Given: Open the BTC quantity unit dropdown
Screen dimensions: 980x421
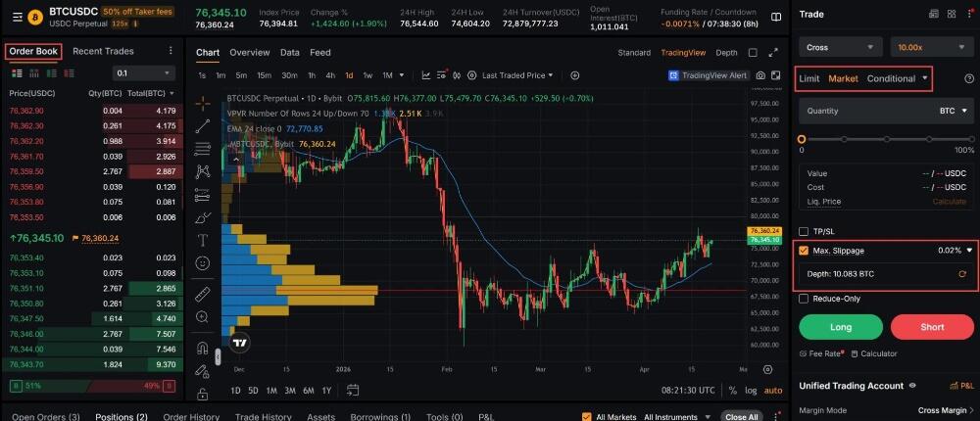Looking at the screenshot, I should pos(954,112).
